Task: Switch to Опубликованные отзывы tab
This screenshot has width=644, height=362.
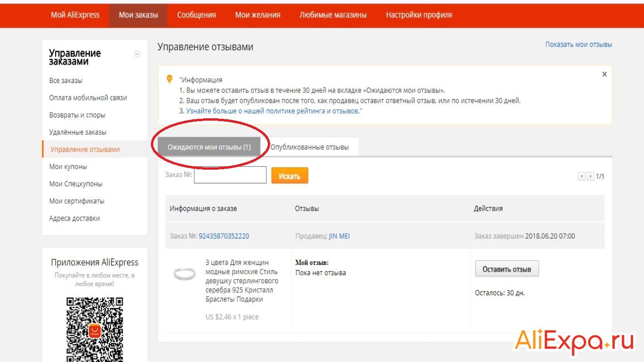Action: point(310,147)
